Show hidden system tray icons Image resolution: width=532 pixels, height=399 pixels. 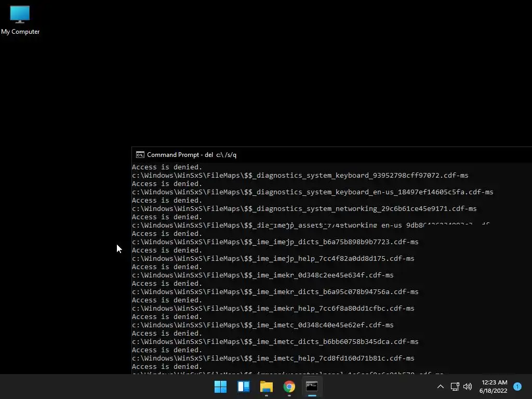coord(441,387)
